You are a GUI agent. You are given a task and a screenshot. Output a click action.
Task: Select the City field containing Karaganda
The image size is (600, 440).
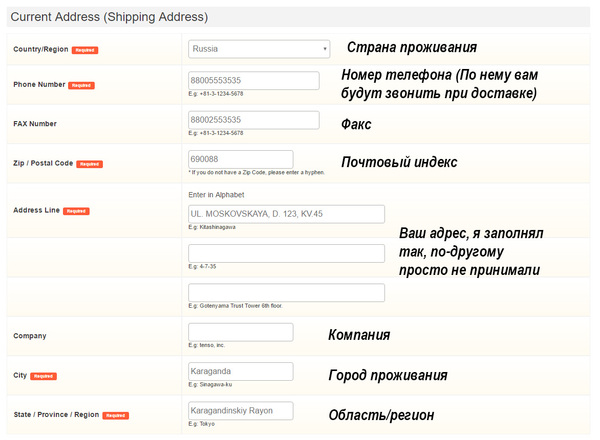click(240, 371)
